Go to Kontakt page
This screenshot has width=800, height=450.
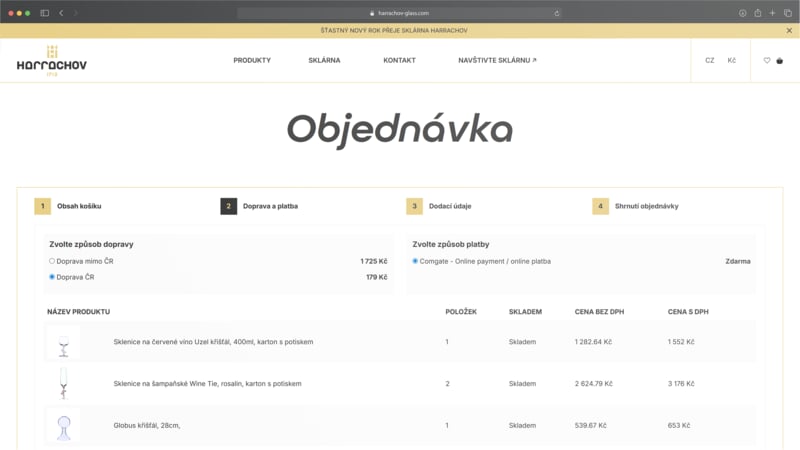tap(399, 60)
